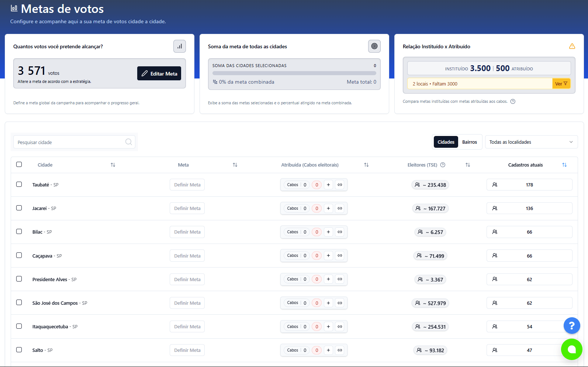Click the city name Presidente Alves - SP

tap(55, 279)
